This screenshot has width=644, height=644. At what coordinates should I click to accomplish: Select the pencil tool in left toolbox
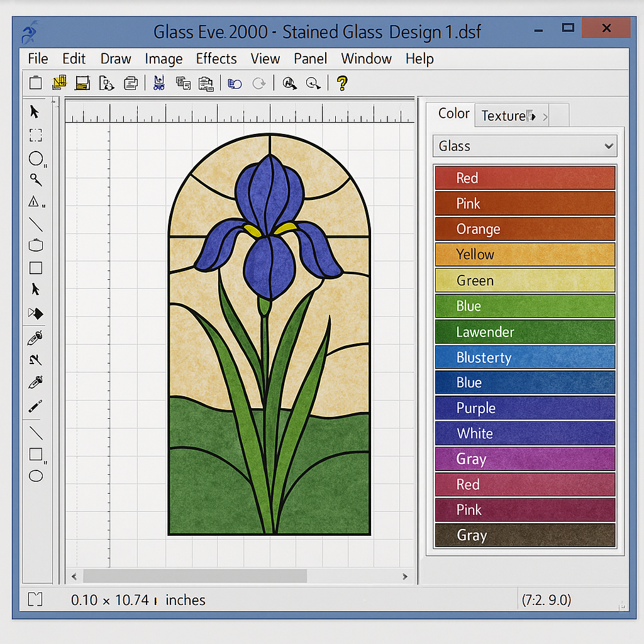click(35, 406)
